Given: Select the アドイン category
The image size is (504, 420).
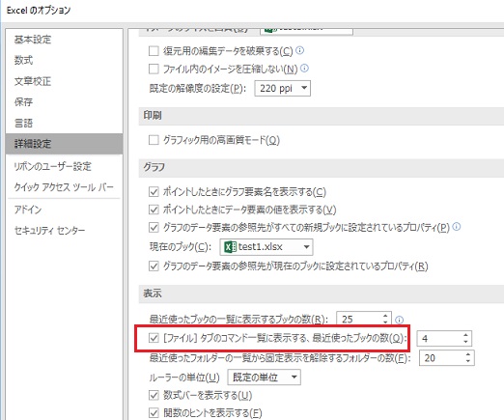Looking at the screenshot, I should click(x=28, y=210).
